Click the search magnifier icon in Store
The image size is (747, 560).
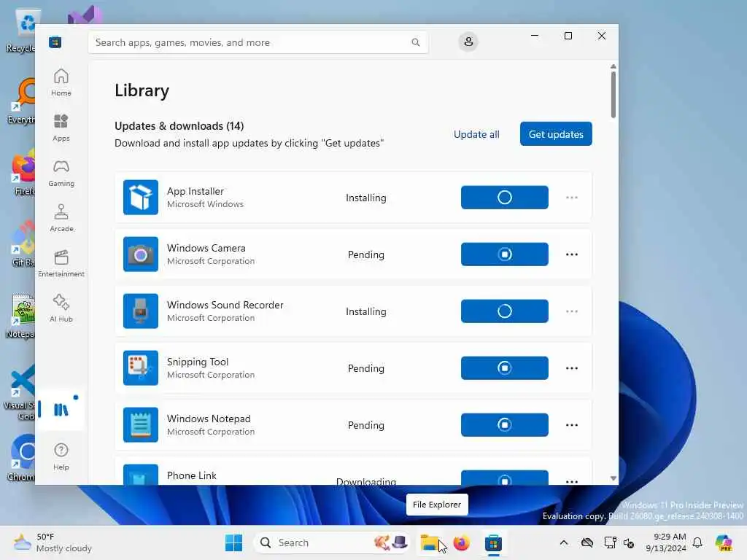pyautogui.click(x=415, y=42)
